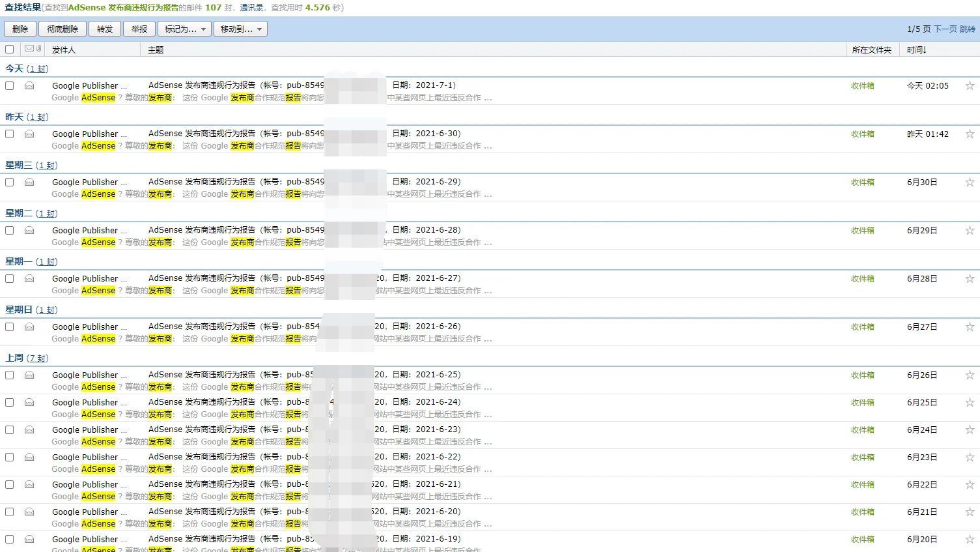Star the email dated 6月29日
Screen dimensions: 980x552
(970, 230)
